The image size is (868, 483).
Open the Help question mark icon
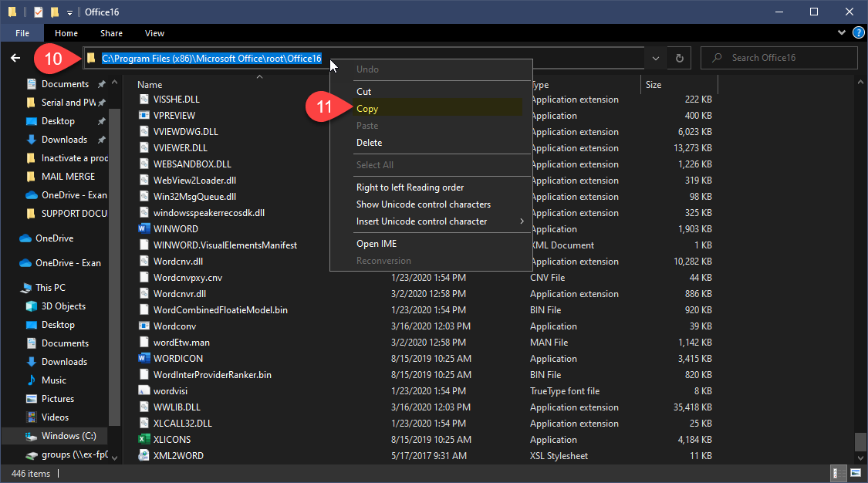pos(859,32)
